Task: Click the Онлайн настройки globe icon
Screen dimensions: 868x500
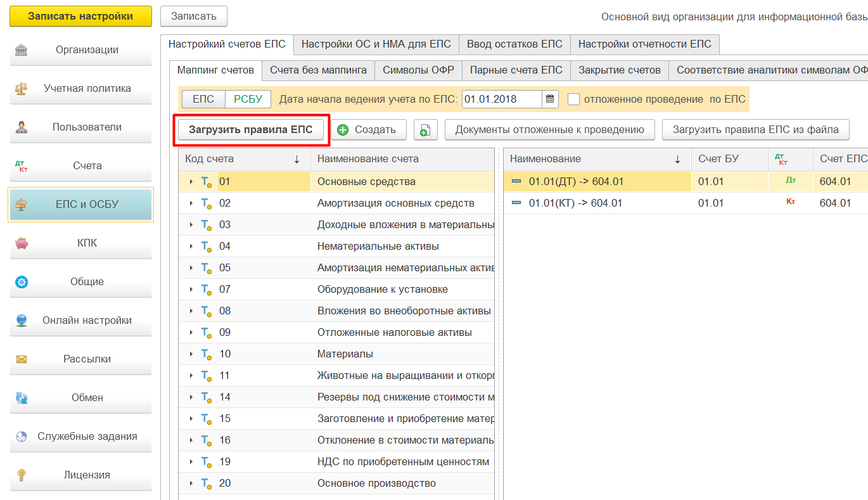Action: [x=22, y=321]
